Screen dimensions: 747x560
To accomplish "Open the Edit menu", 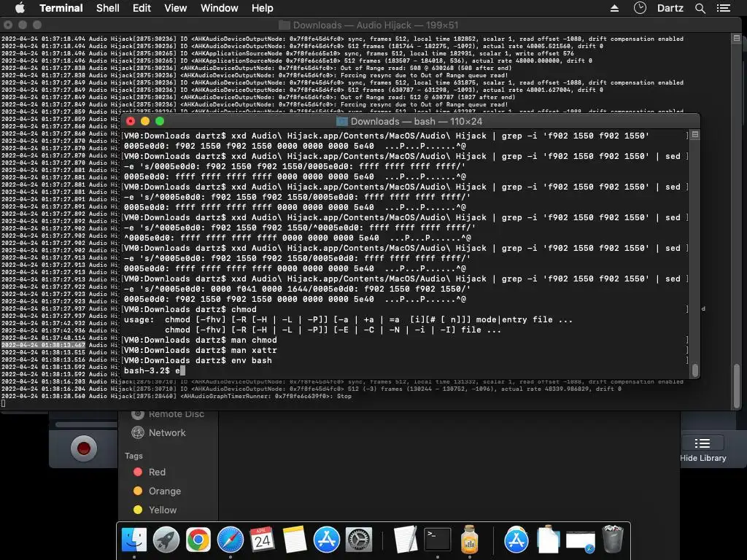I will coord(142,8).
